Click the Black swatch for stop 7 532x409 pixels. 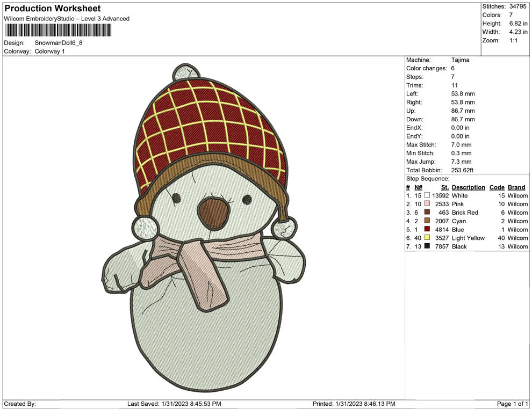[426, 246]
